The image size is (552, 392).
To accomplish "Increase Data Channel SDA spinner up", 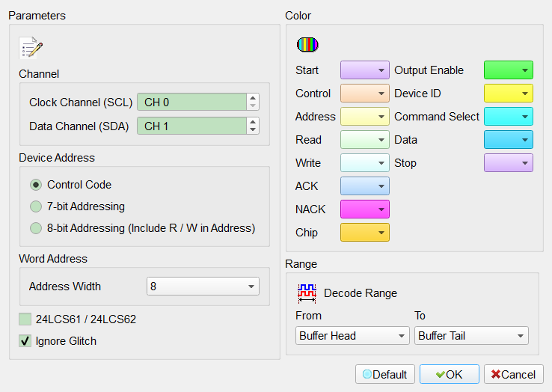I will [x=253, y=122].
